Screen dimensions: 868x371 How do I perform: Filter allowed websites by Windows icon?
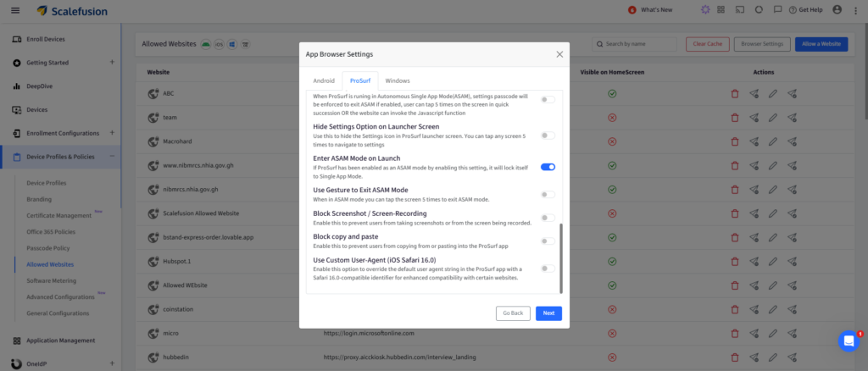(232, 44)
